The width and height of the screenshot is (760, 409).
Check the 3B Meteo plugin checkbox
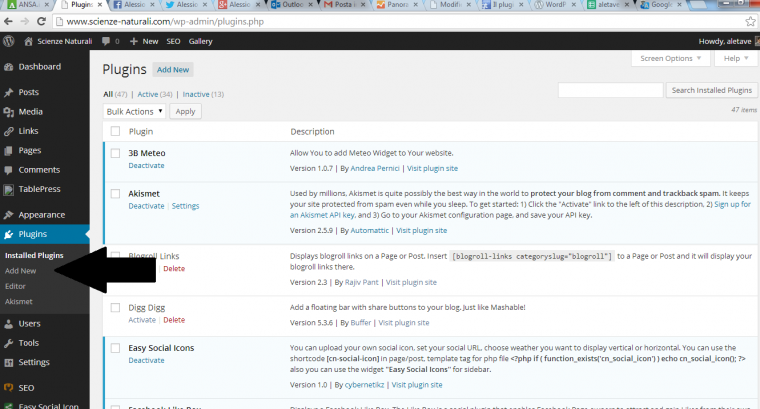click(115, 153)
